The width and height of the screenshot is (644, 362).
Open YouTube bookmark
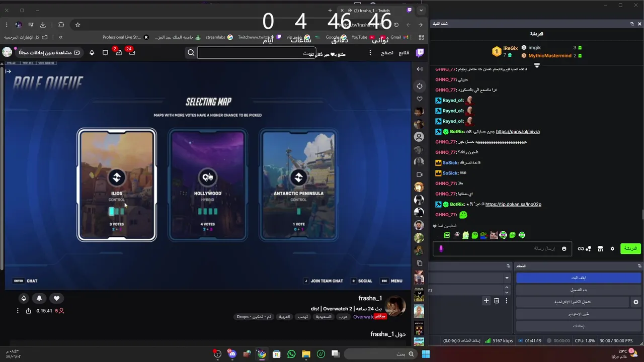(x=363, y=37)
